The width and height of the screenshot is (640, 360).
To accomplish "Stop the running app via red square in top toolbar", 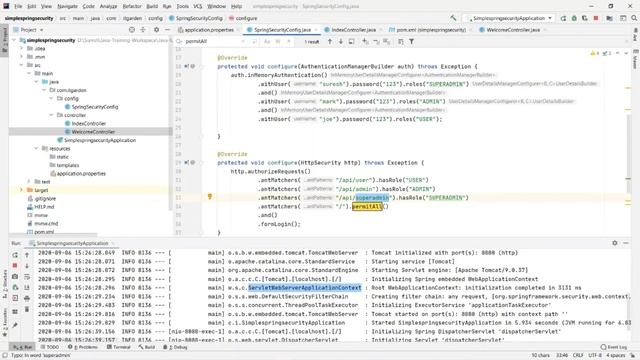I will pos(596,18).
